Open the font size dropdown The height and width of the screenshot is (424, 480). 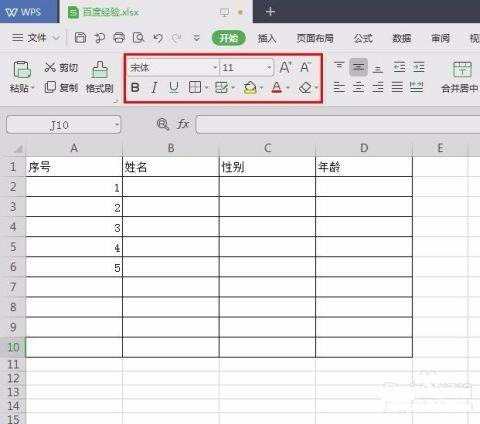point(269,68)
